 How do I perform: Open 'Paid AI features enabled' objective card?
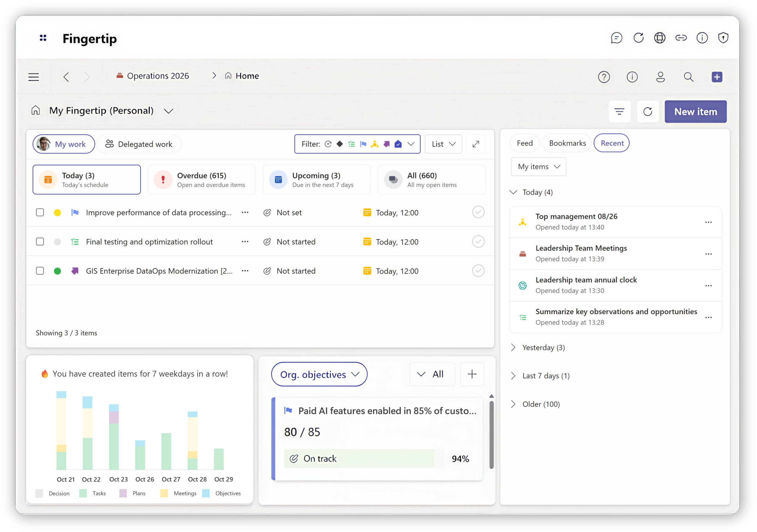377,439
